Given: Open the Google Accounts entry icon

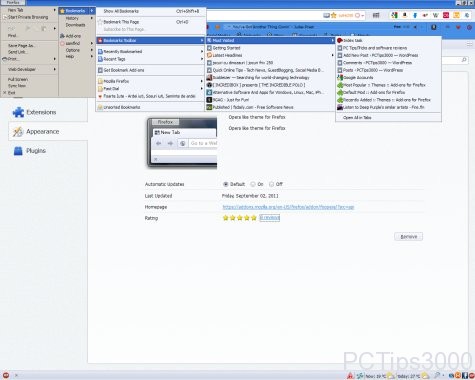Looking at the screenshot, I should pyautogui.click(x=340, y=78).
